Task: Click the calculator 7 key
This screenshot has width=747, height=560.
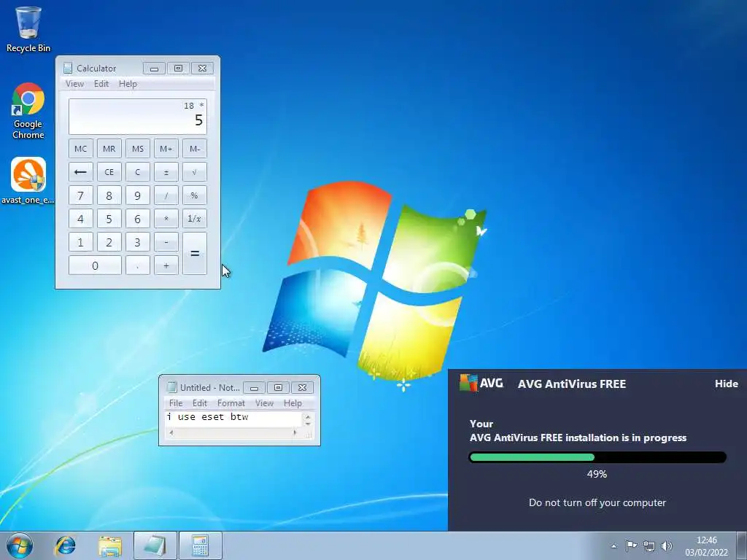Action: tap(80, 195)
